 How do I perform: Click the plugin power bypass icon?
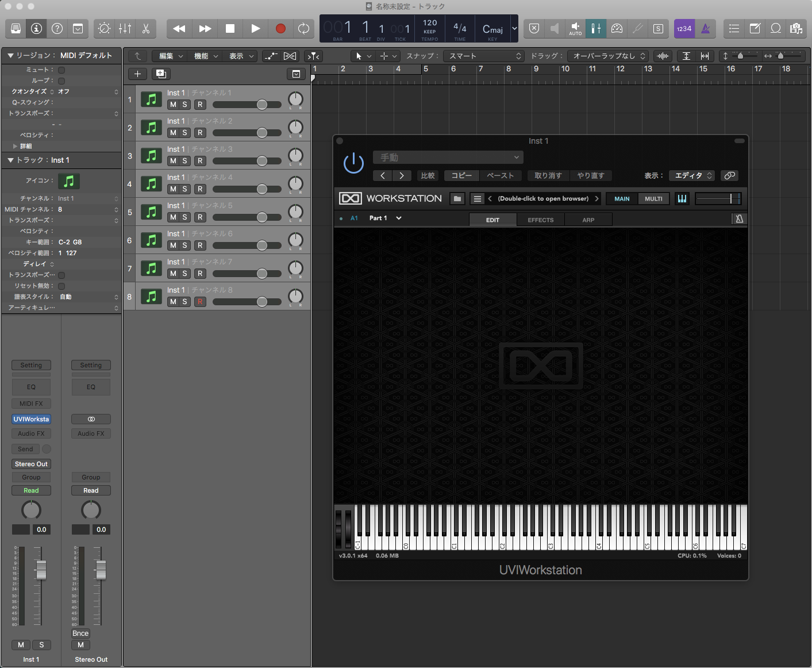(x=353, y=163)
